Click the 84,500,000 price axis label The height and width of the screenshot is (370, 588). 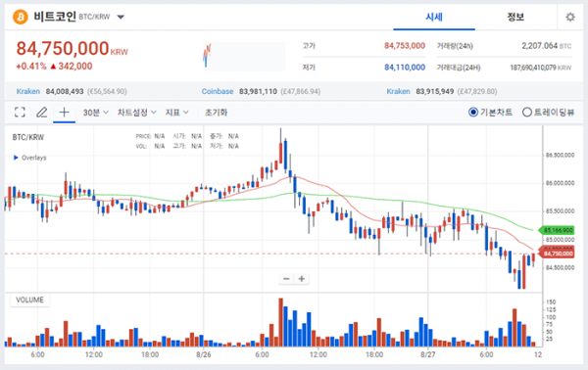click(x=560, y=268)
